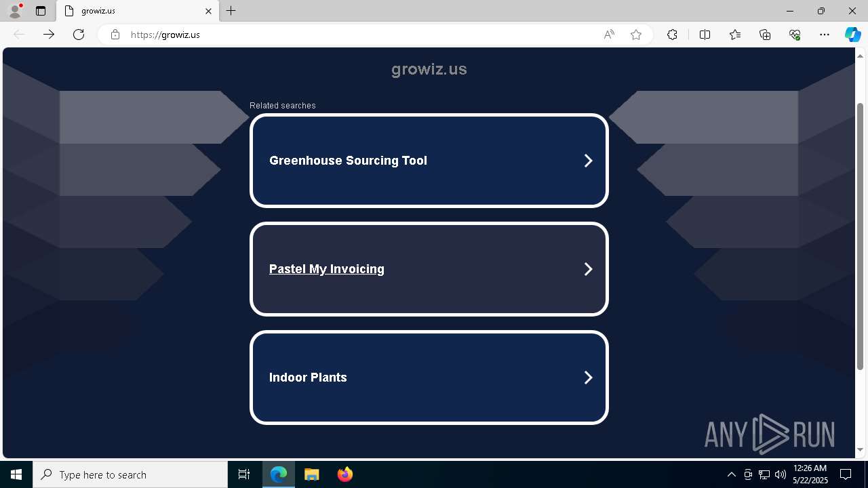Viewport: 868px width, 488px height.
Task: Open Favorites list icon
Action: [735, 35]
